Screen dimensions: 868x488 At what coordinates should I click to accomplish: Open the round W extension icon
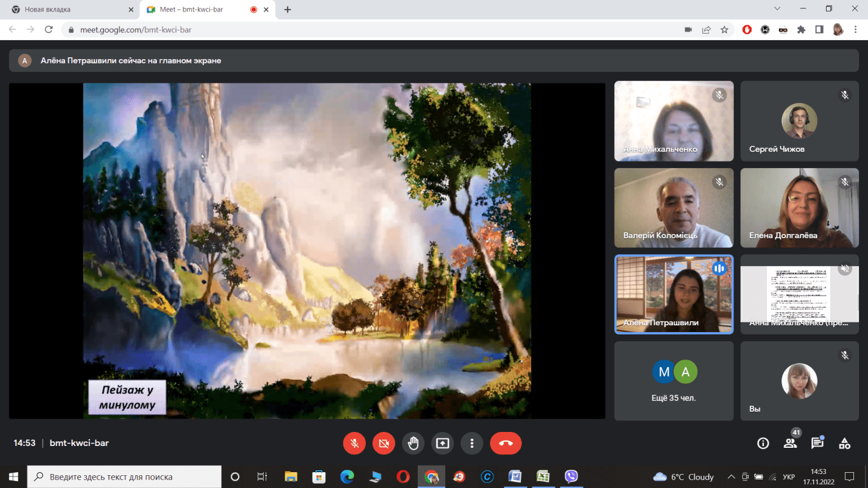765,29
